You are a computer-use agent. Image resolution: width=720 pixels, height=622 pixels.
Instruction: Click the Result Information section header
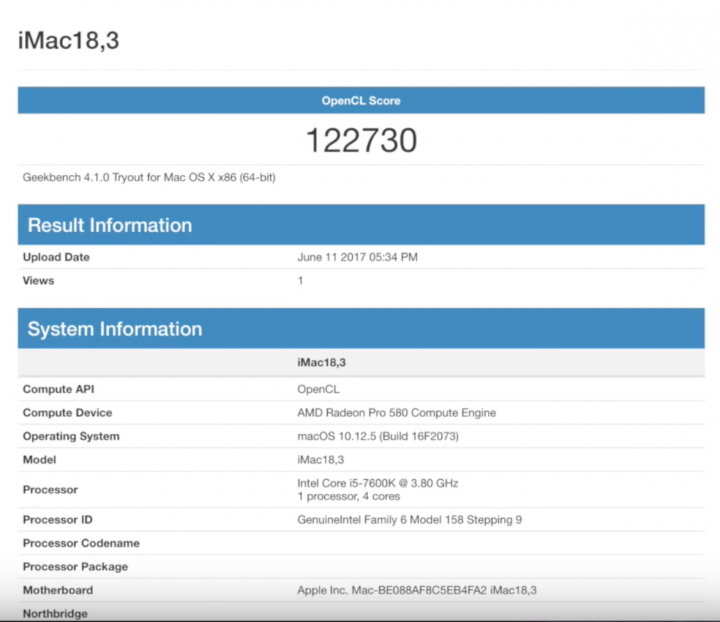tap(361, 225)
